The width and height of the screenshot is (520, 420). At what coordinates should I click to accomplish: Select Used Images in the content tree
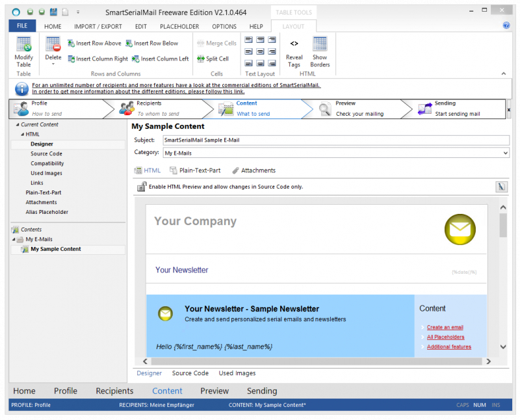46,173
